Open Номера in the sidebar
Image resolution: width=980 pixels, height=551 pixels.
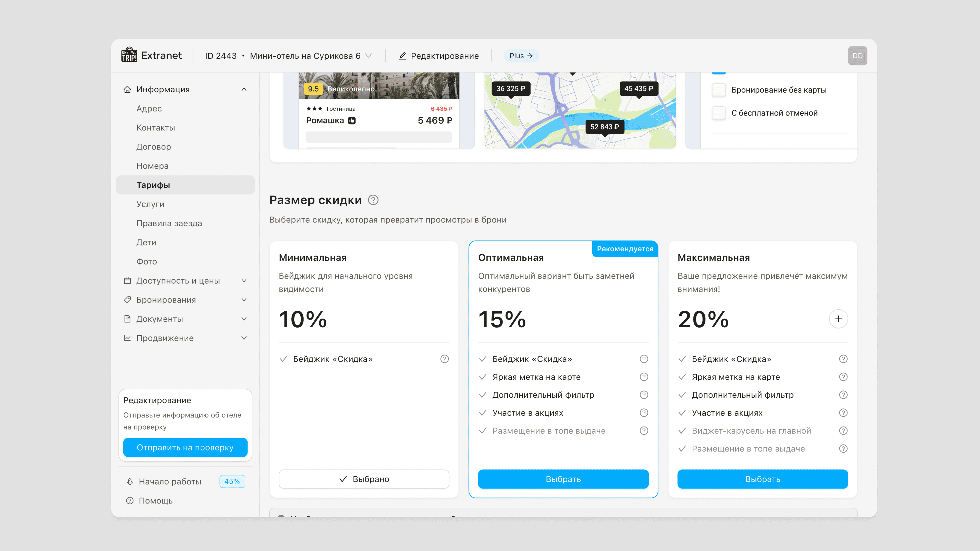click(152, 166)
